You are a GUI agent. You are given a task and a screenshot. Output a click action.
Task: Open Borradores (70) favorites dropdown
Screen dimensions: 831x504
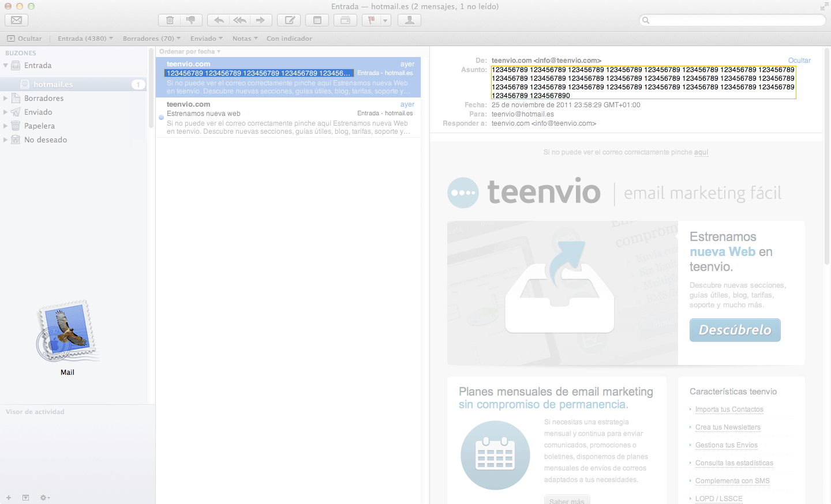[x=152, y=39]
